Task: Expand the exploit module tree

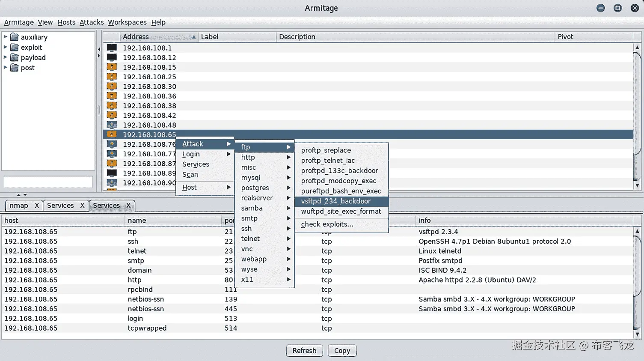Action: click(5, 47)
